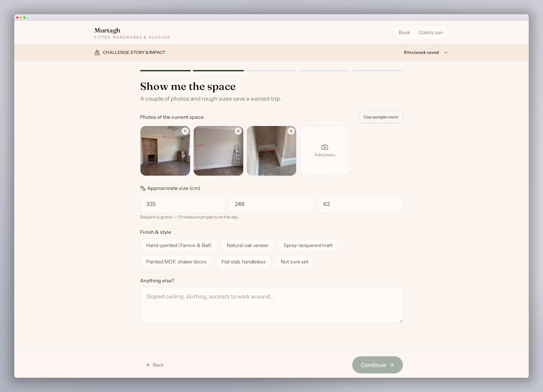Pick Spray-lacquered matt finish
This screenshot has width=543, height=392.
click(308, 245)
